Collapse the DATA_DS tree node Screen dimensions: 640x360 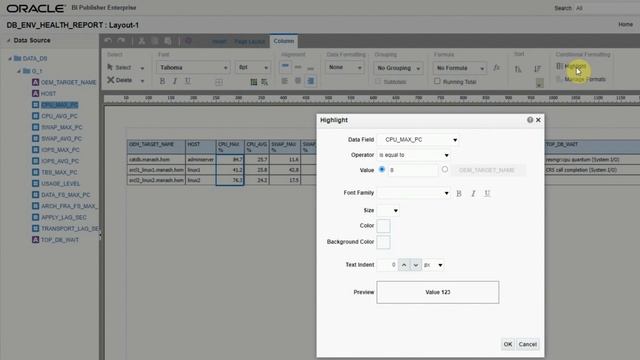[x=10, y=59]
